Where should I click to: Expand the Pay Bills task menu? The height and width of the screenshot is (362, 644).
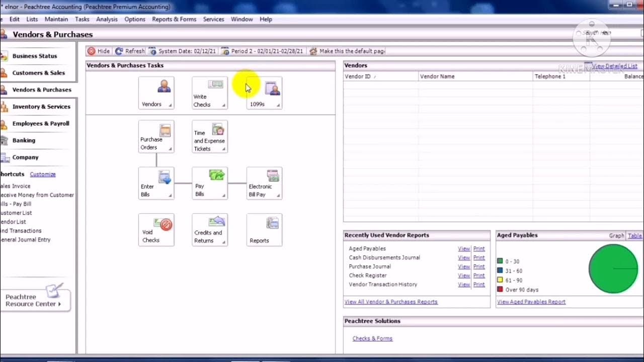point(224,196)
